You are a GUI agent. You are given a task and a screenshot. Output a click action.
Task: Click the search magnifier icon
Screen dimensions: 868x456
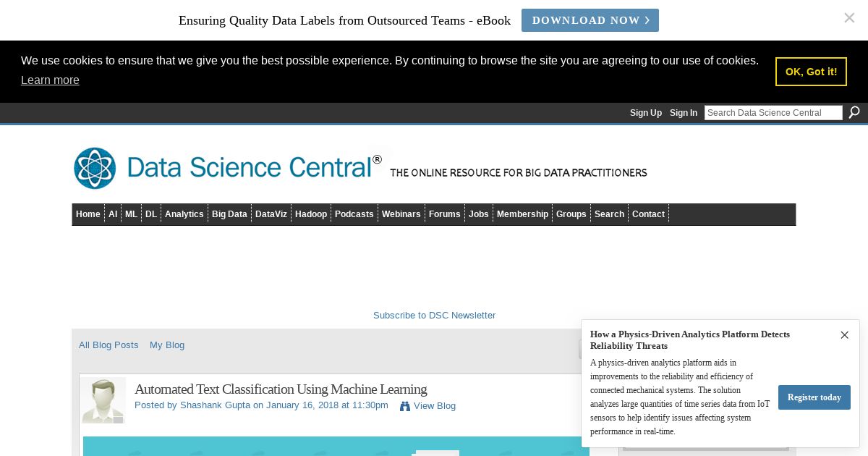[x=854, y=112]
